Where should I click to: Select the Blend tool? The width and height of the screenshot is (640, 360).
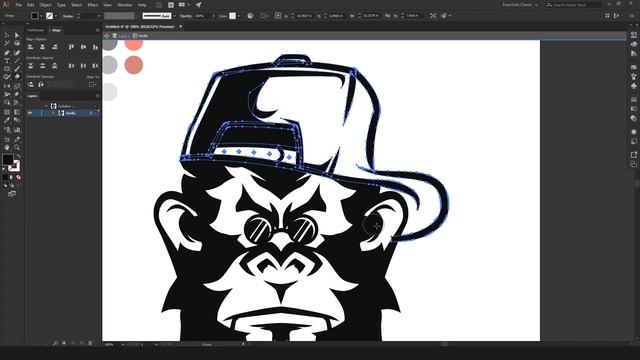[x=17, y=120]
